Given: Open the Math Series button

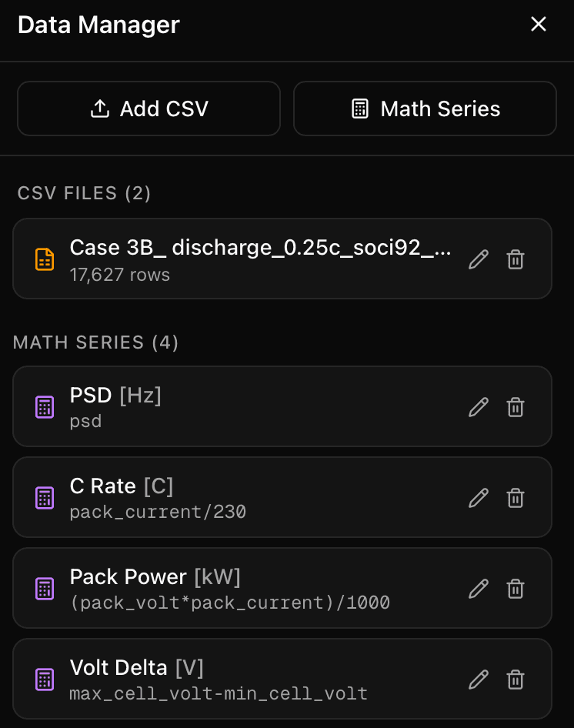Looking at the screenshot, I should coord(425,109).
